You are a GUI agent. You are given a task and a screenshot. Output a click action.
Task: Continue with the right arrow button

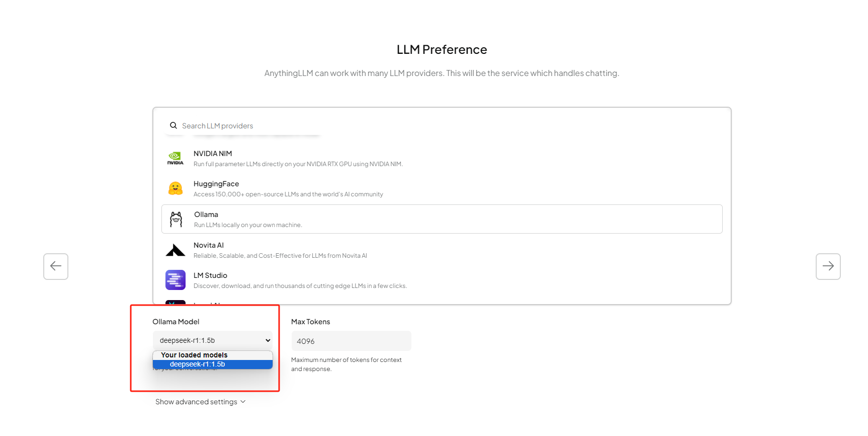coord(828,266)
